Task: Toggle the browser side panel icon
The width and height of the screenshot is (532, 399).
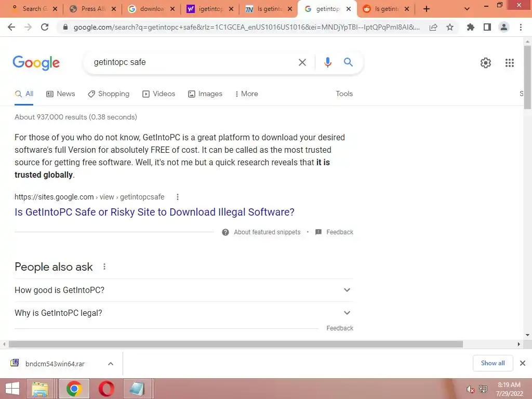Action: point(487,27)
